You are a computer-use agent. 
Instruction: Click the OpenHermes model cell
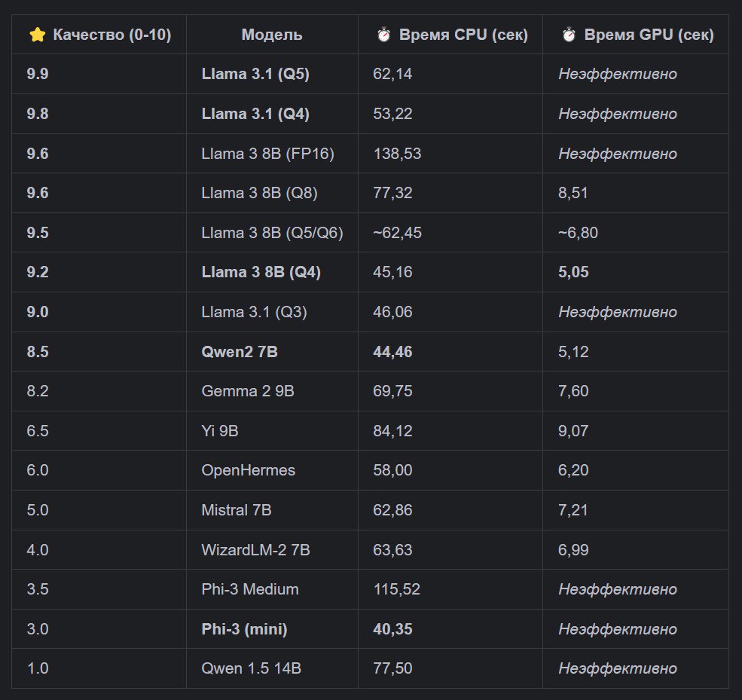tap(248, 470)
